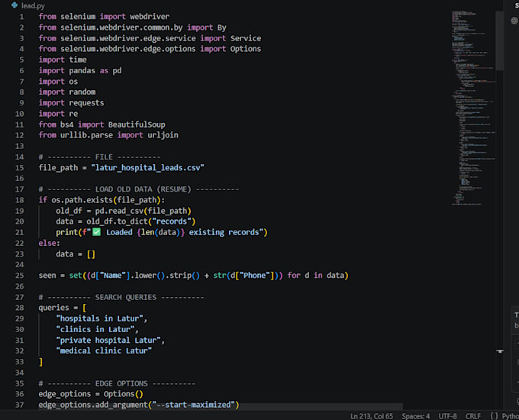This screenshot has height=420, width=519.
Task: Click the "hospitals in Latur" string
Action: pos(100,319)
